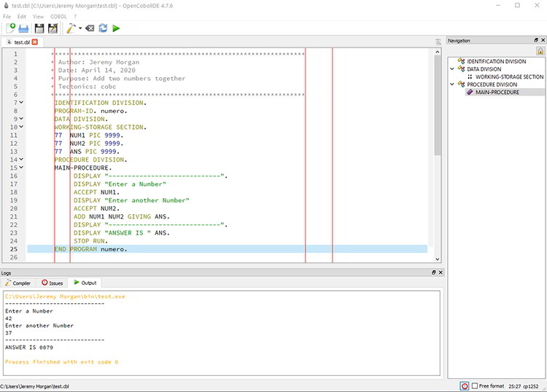The image size is (547, 392).
Task: Fold the code block at line 15
Action: (21, 168)
